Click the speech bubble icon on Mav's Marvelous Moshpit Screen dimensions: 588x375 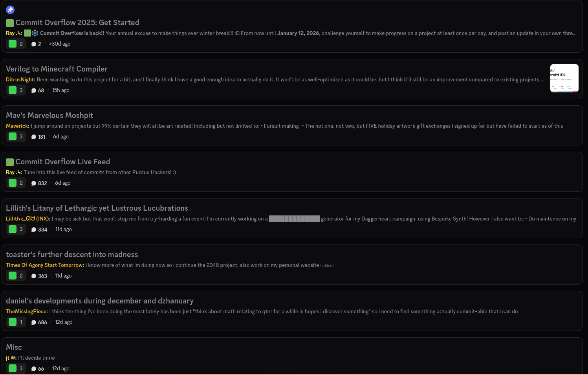[x=33, y=136]
